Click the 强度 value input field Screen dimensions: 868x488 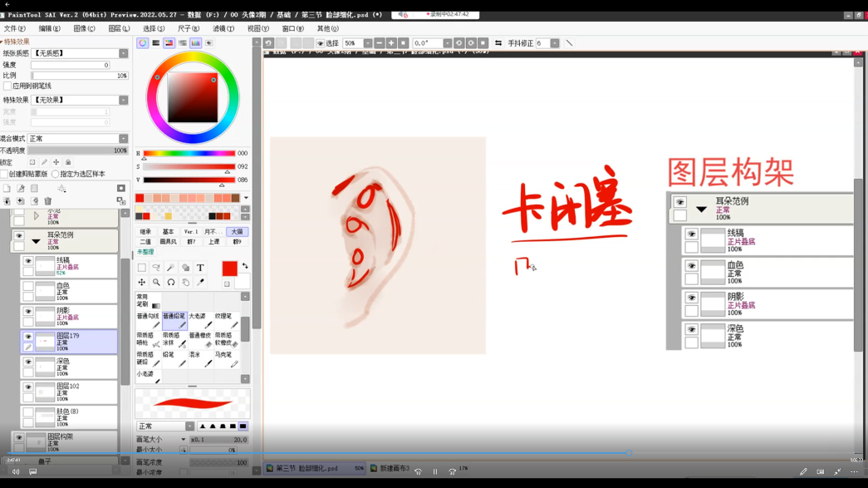click(x=71, y=65)
